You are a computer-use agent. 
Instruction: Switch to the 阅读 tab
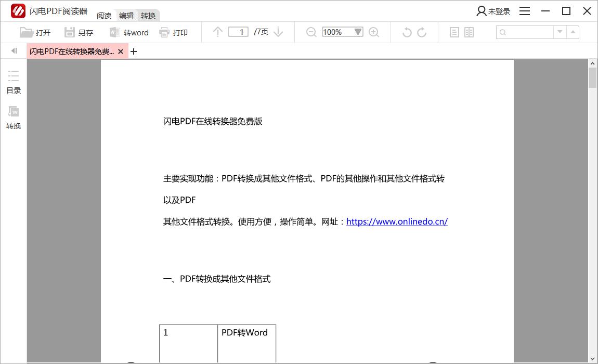click(104, 16)
